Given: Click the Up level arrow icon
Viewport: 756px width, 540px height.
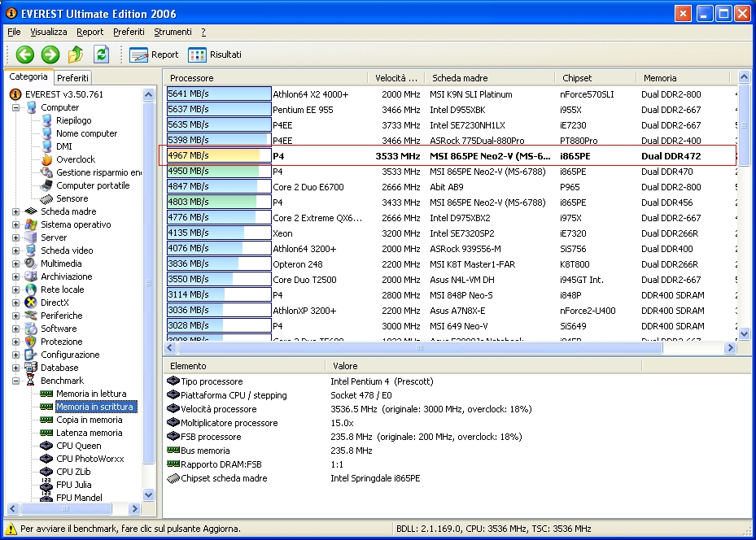Looking at the screenshot, I should coord(76,54).
